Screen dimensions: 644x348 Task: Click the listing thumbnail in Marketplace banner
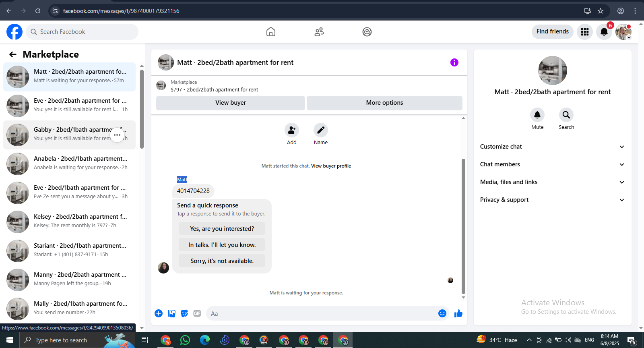pos(161,85)
